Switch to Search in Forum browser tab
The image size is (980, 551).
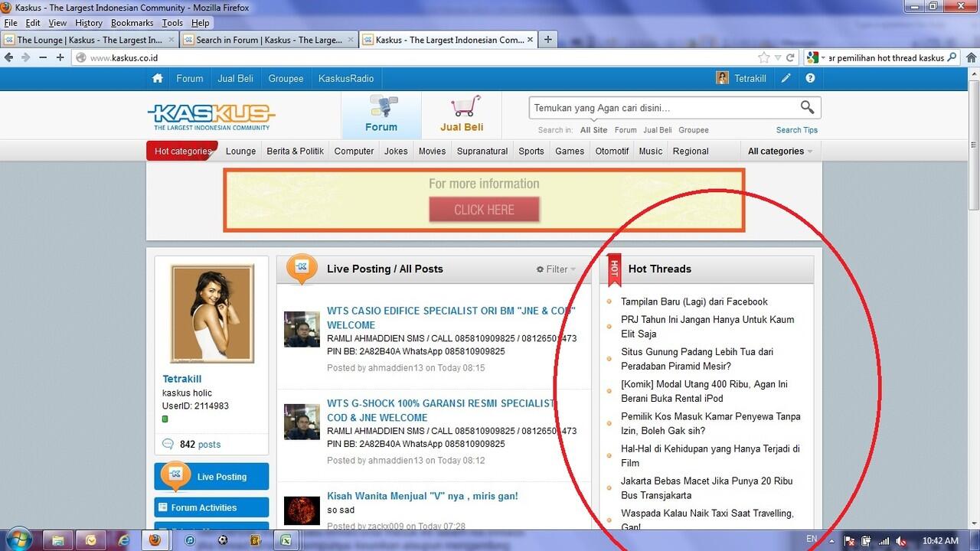(268, 40)
